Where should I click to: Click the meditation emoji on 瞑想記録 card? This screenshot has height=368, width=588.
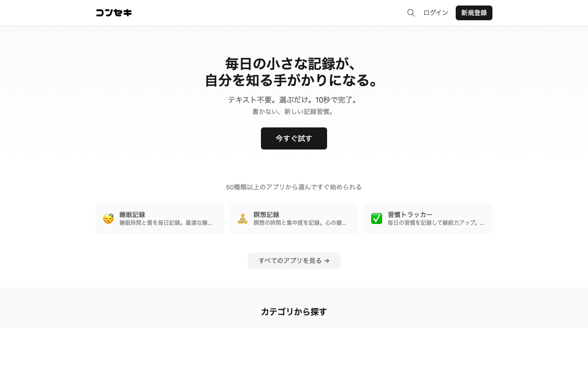click(x=242, y=218)
